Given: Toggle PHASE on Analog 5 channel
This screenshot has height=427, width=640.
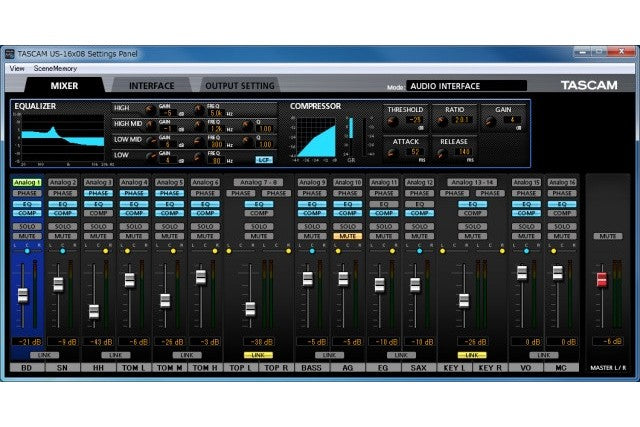Looking at the screenshot, I should [x=169, y=193].
